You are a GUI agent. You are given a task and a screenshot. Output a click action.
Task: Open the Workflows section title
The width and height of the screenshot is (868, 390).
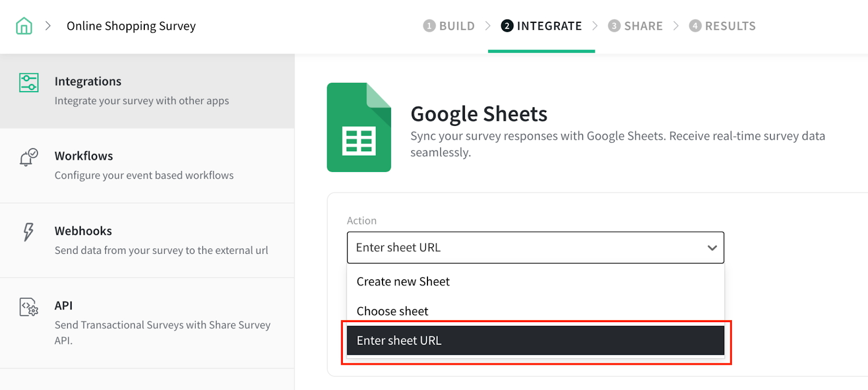pyautogui.click(x=84, y=156)
